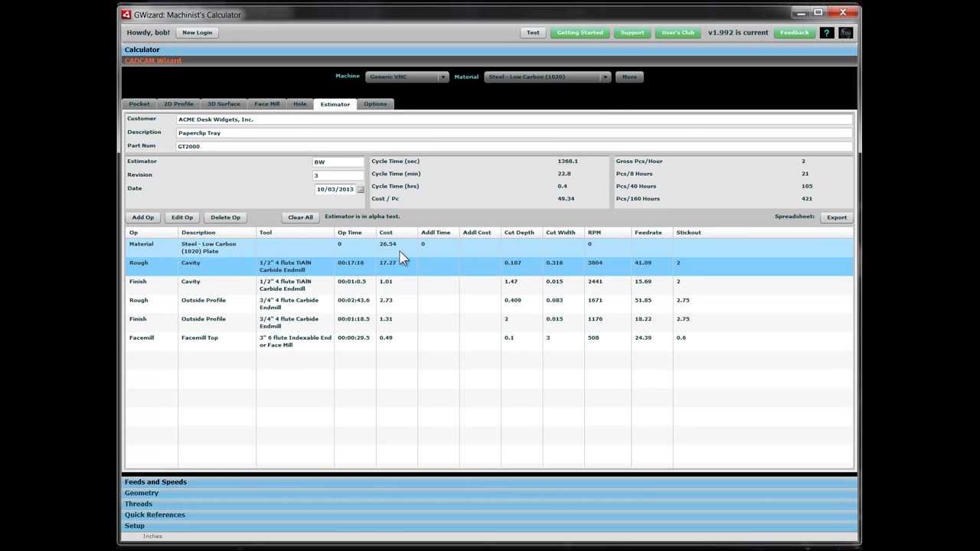This screenshot has height=551, width=980.
Task: Open User's Club
Action: [x=678, y=33]
